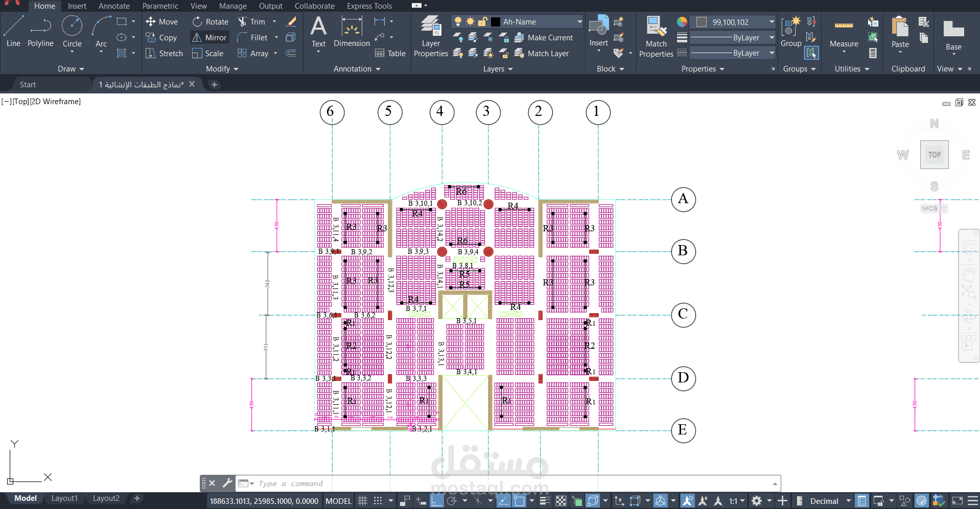This screenshot has width=980, height=509.
Task: Expand the Modify panel
Action: (236, 68)
